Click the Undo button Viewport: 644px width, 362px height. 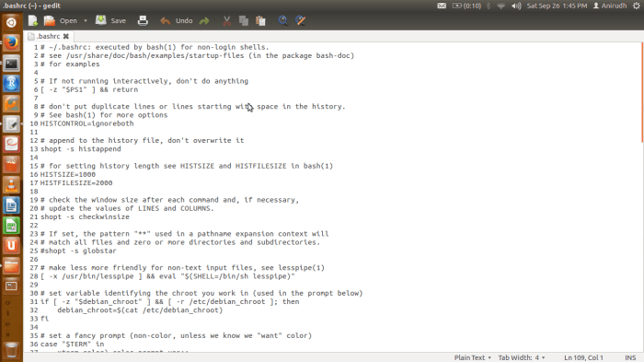point(177,20)
